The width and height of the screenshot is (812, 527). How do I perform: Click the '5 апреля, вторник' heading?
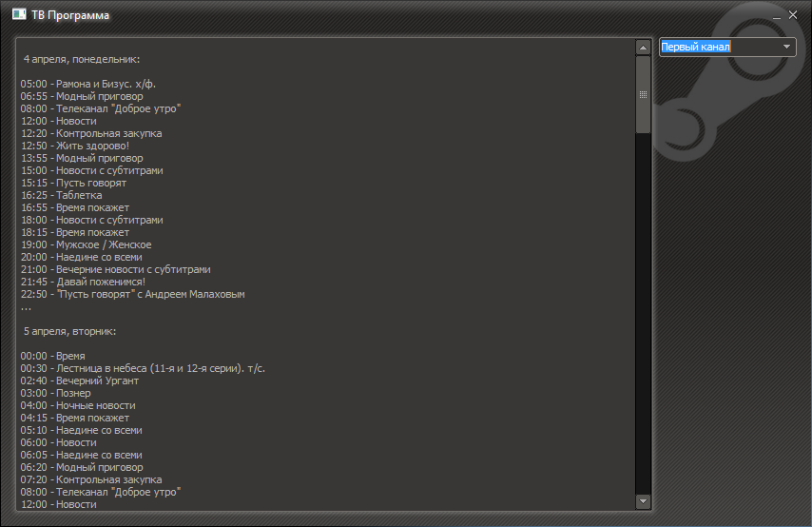[x=69, y=331]
